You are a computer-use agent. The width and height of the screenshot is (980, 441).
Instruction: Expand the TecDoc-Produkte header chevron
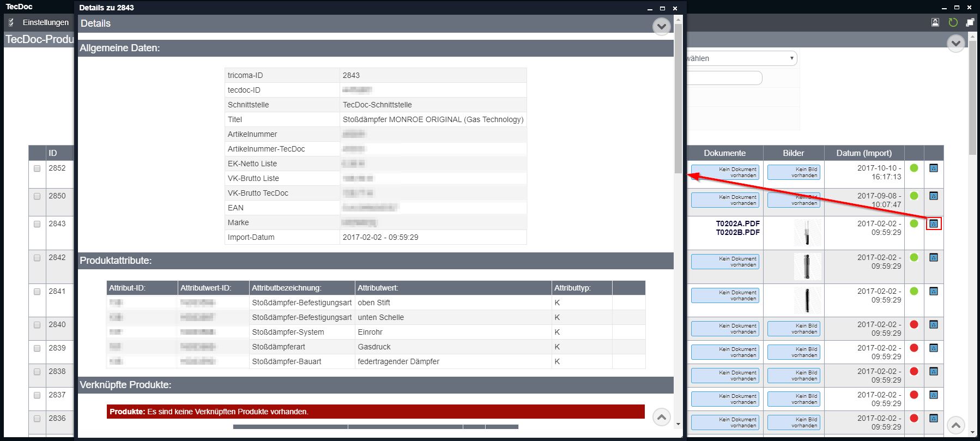(x=955, y=43)
